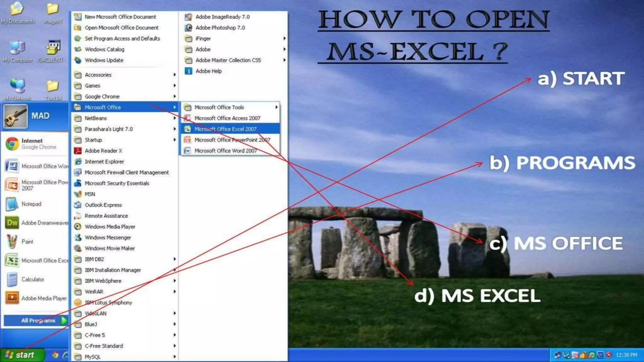This screenshot has width=644, height=362.
Task: Click the Adobe Dreamweaver icon in start menu
Action: [12, 223]
